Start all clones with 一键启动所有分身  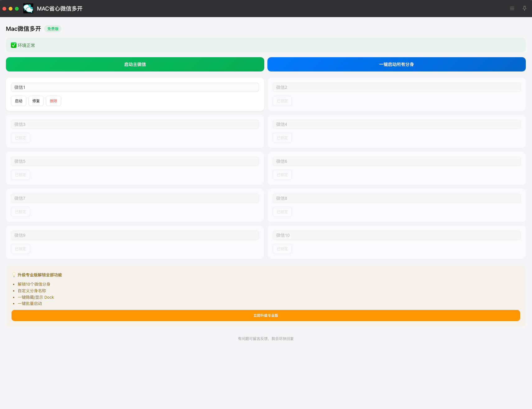coord(396,64)
